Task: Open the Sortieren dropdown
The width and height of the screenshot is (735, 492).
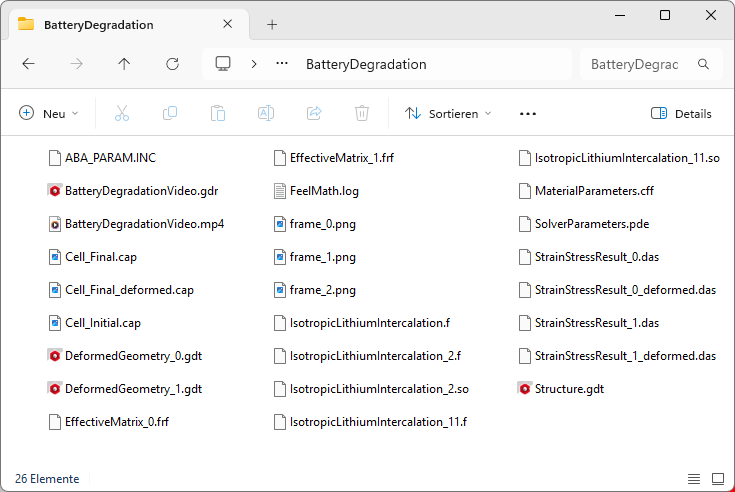Action: 448,113
